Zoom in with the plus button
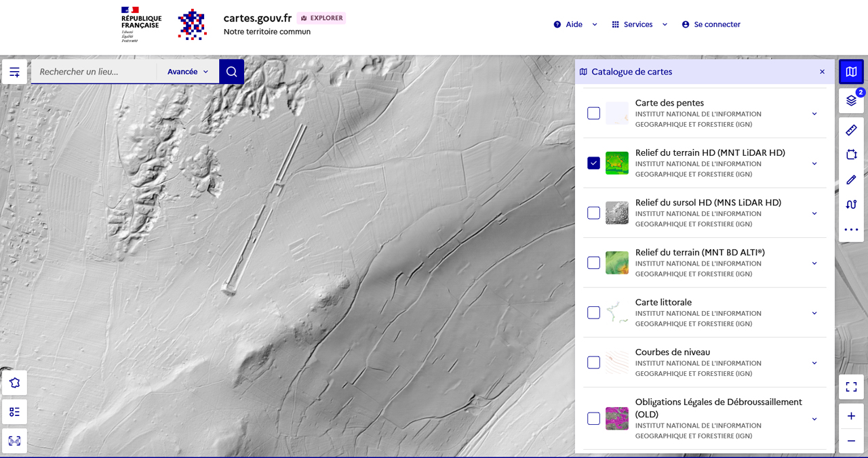 [851, 416]
